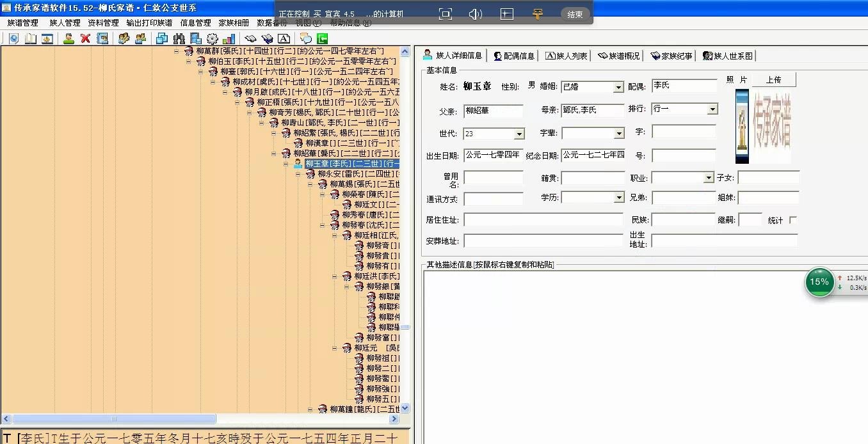Click the green add member person icon

[x=68, y=38]
